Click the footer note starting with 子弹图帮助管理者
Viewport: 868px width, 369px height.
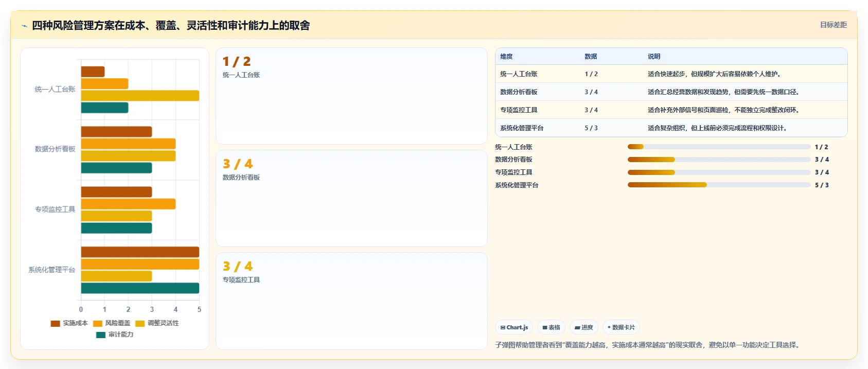(x=648, y=345)
